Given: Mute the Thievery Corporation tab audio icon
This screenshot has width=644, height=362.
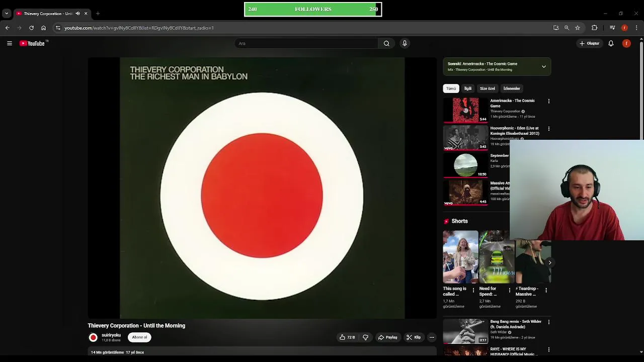Looking at the screenshot, I should click(x=77, y=14).
